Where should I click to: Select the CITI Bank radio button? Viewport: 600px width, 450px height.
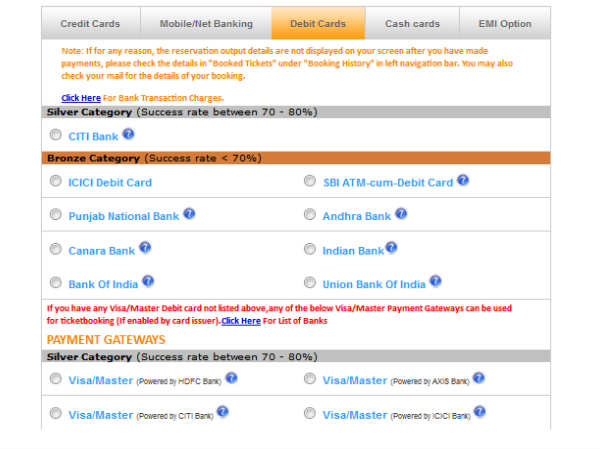pyautogui.click(x=54, y=135)
